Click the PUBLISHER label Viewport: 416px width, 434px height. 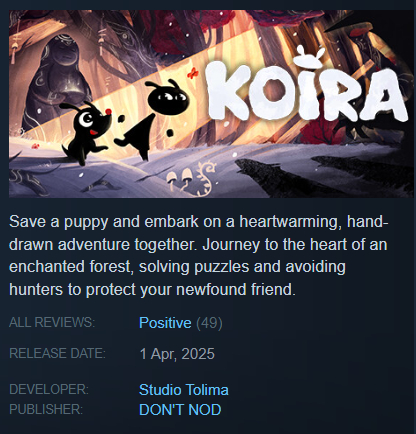click(x=46, y=409)
